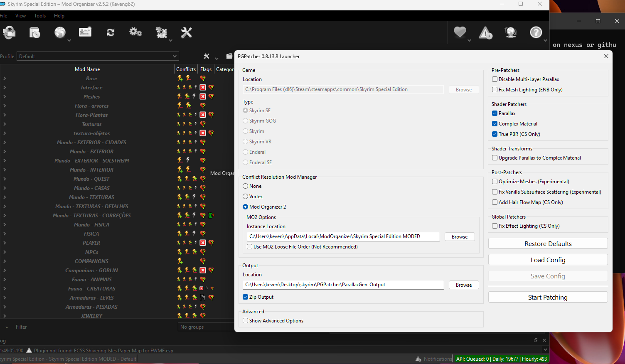Open the Profiles ID card icon
The height and width of the screenshot is (364, 625).
pyautogui.click(x=85, y=32)
